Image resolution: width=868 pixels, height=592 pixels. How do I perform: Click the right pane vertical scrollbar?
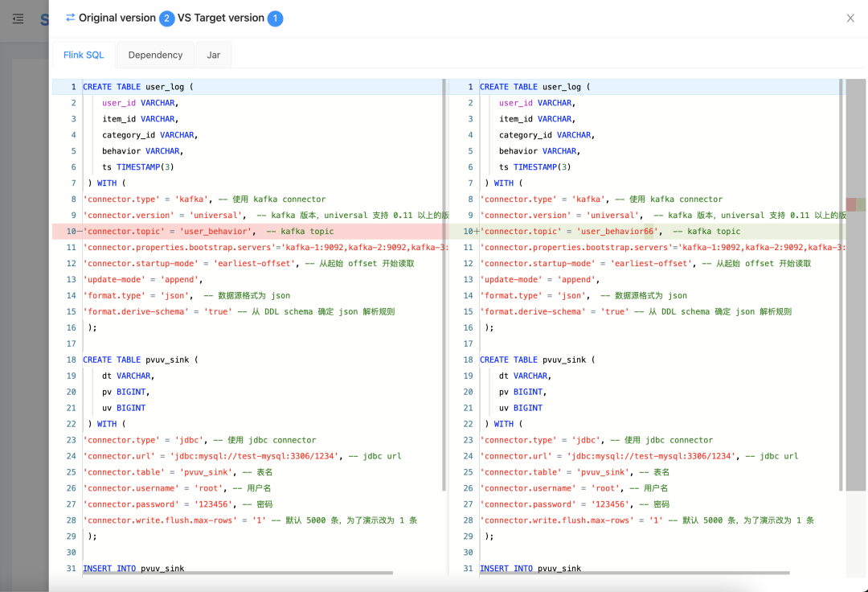click(x=841, y=282)
